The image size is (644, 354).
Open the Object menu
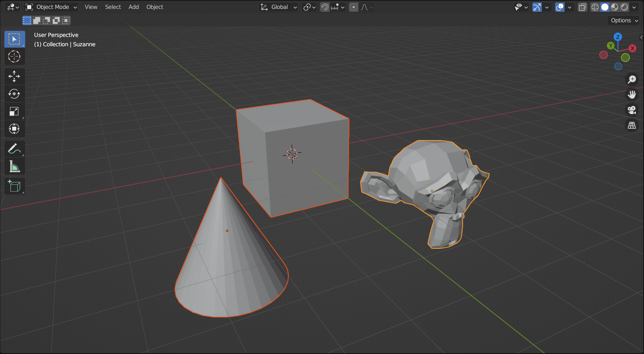[x=155, y=7]
